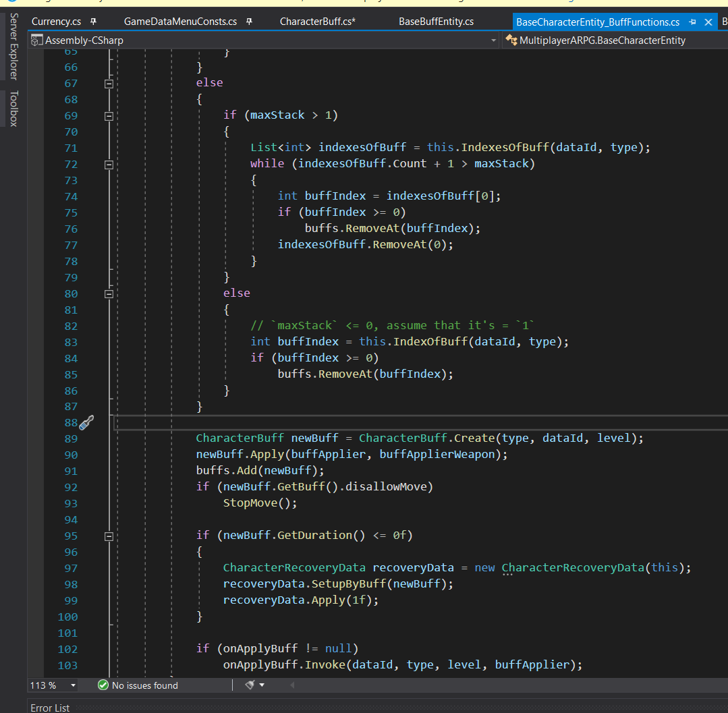Click line number 71 in the gutter
This screenshot has width=728, height=713.
coord(71,148)
